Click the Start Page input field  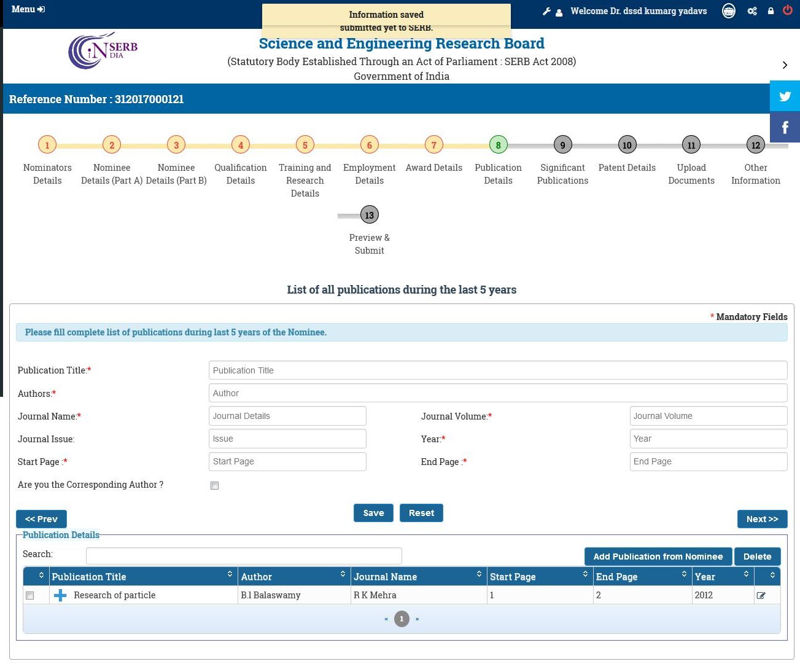click(x=287, y=461)
